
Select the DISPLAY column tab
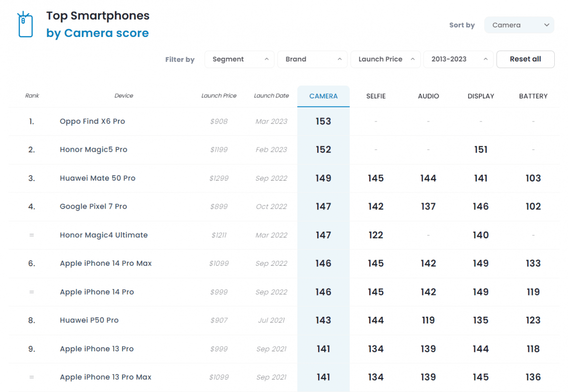coord(481,96)
